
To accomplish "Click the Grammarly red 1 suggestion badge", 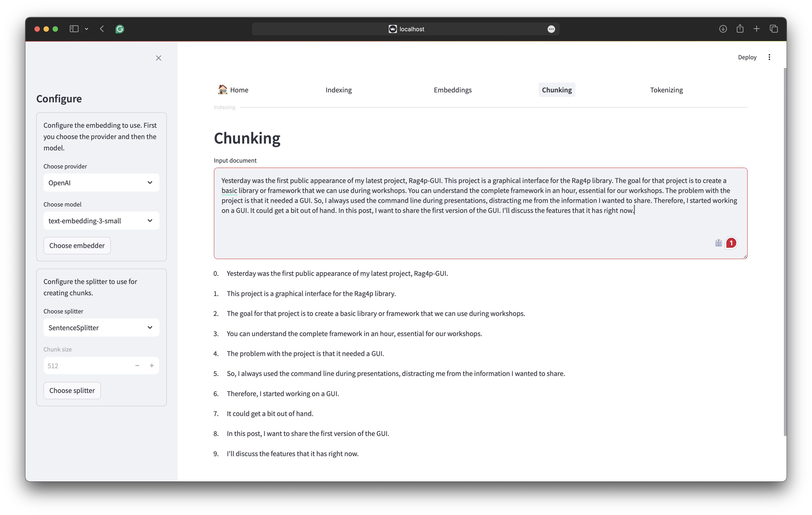I will click(731, 243).
